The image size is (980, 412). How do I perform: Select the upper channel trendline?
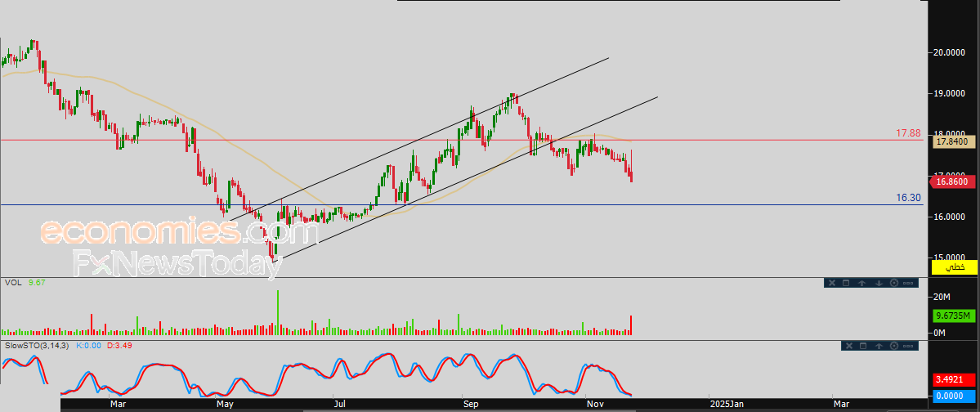click(x=418, y=138)
